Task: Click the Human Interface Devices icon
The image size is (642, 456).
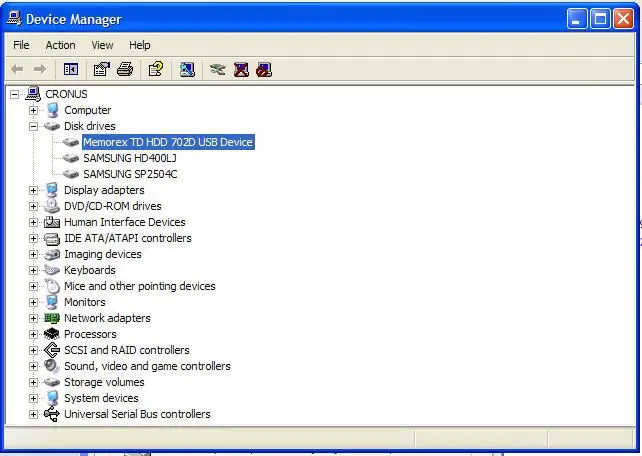Action: tap(52, 222)
